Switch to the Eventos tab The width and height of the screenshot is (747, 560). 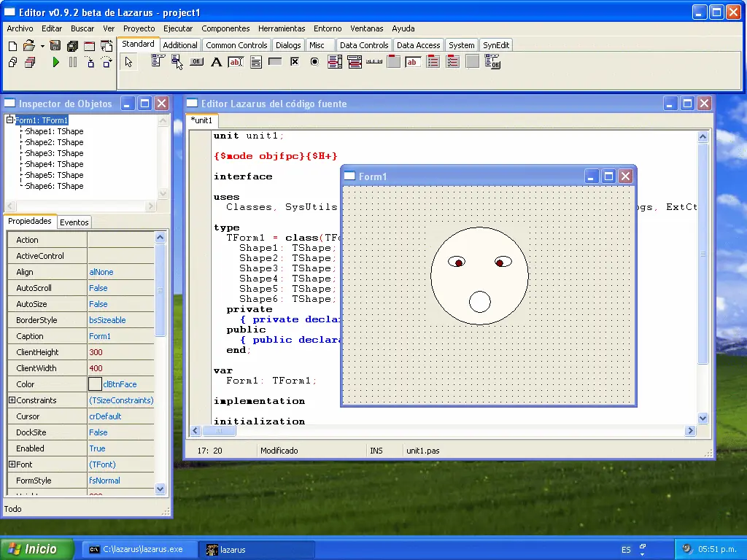coord(74,222)
